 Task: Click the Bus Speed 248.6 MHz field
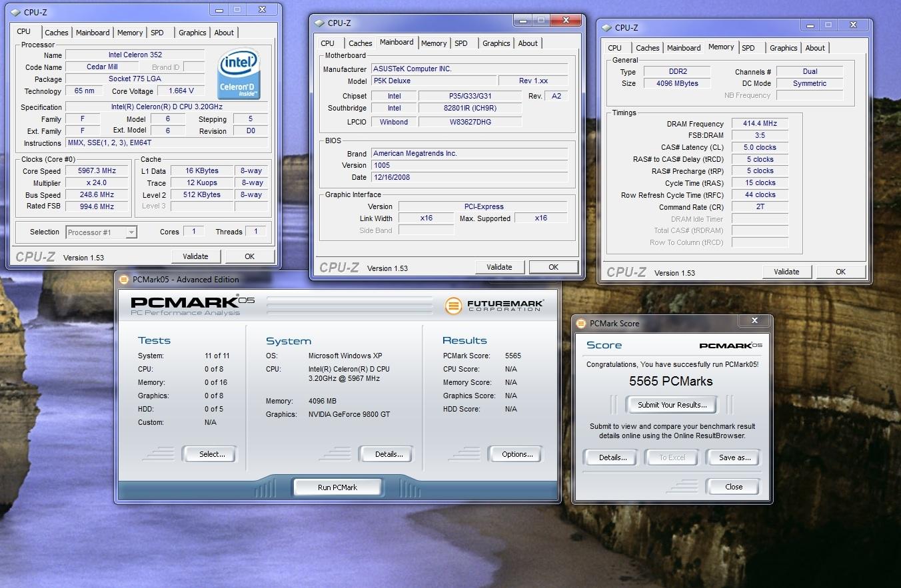pos(98,195)
